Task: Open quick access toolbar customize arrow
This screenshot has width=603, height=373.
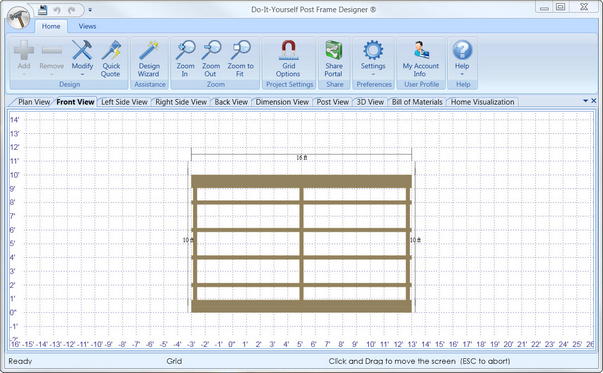Action: (90, 10)
